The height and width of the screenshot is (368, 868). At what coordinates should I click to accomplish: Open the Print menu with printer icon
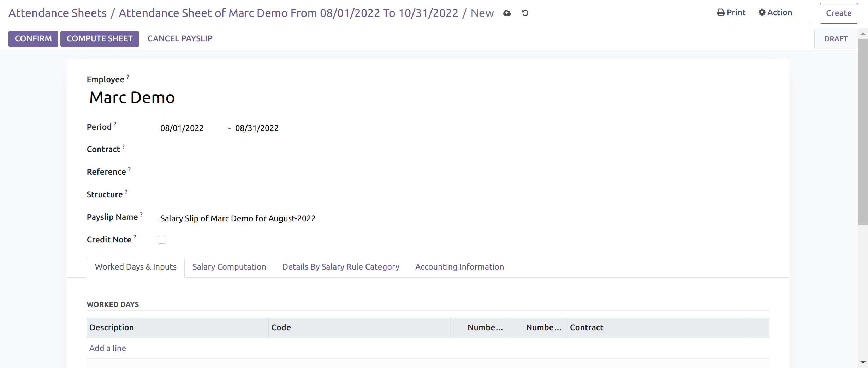coord(731,13)
